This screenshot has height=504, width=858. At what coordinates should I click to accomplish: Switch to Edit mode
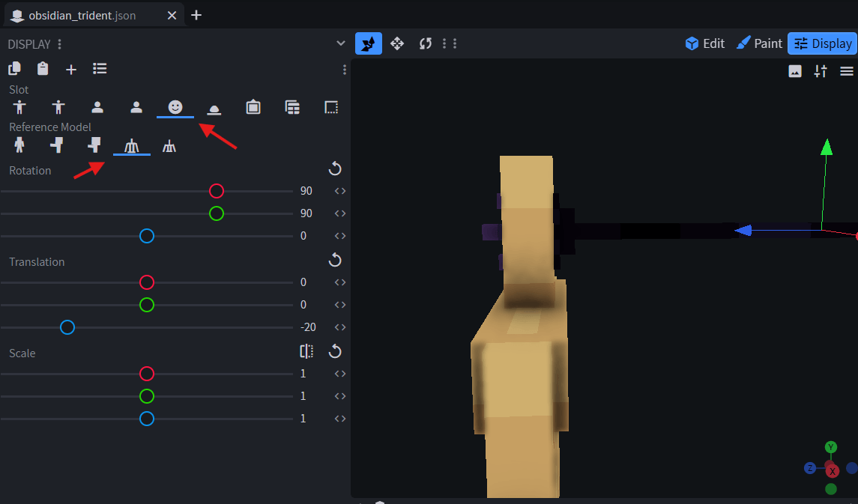pos(705,43)
